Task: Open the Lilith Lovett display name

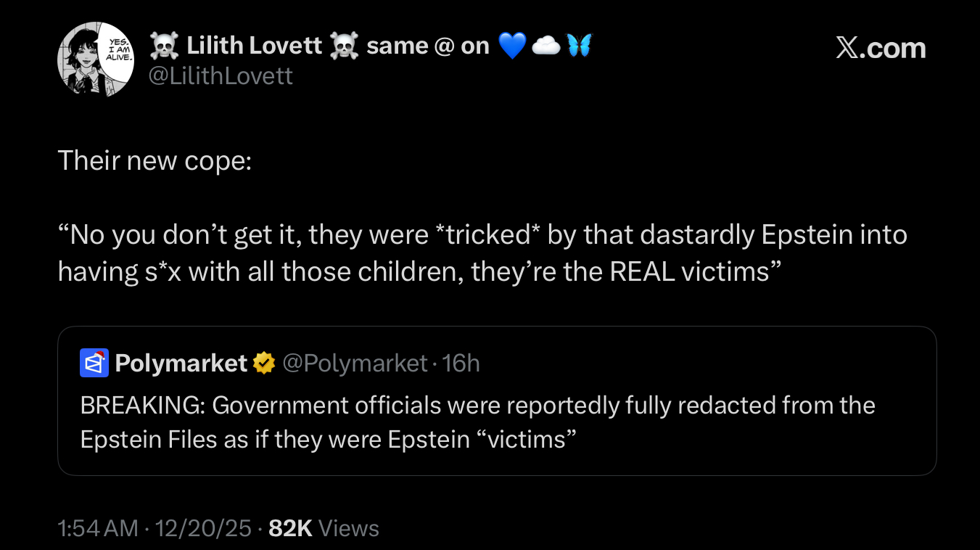Action: point(254,46)
